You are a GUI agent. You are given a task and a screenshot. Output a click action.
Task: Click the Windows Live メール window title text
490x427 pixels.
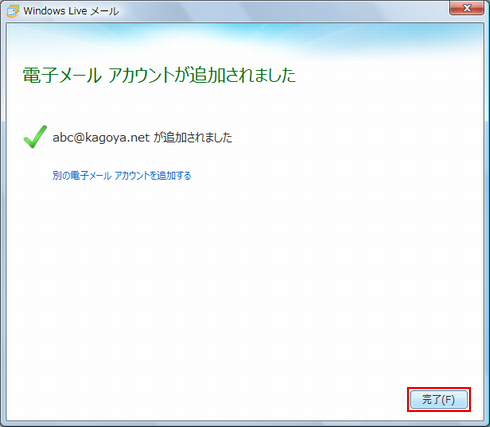click(x=71, y=11)
